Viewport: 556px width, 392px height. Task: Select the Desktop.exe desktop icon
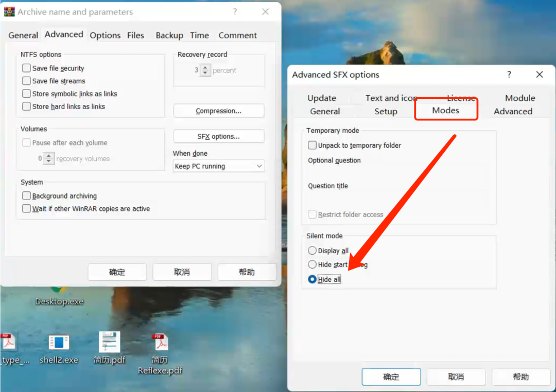pyautogui.click(x=59, y=297)
